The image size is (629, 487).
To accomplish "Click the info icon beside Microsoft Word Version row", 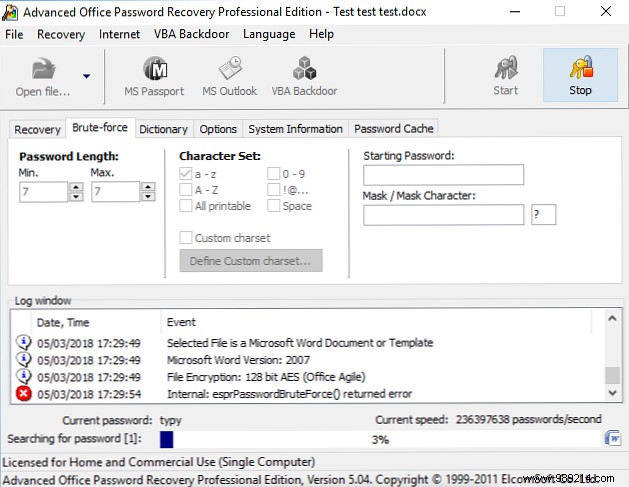I will (23, 359).
